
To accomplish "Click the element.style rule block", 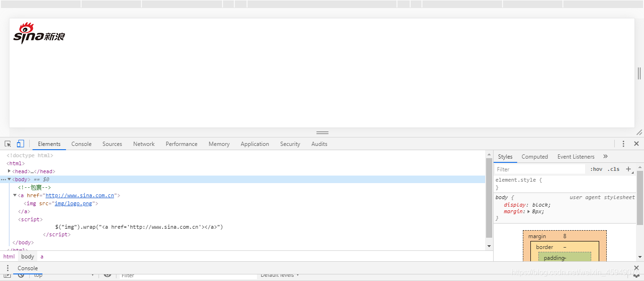I will pos(564,184).
